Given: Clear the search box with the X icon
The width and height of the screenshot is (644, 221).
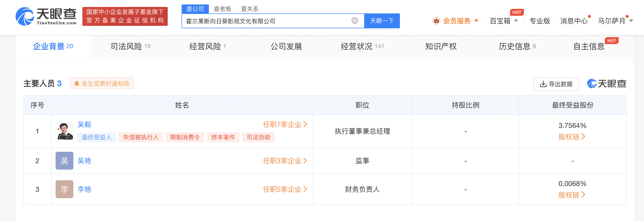Looking at the screenshot, I should pyautogui.click(x=354, y=21).
